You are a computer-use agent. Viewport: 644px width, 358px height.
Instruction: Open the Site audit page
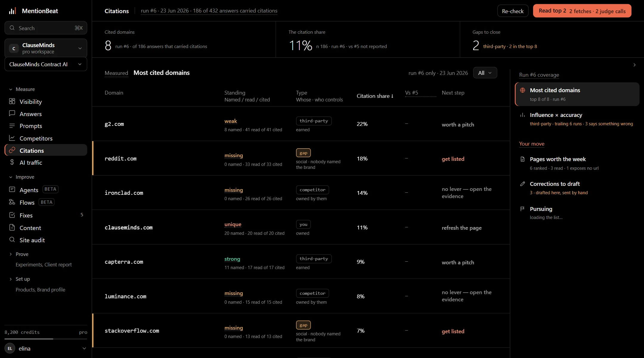click(x=46, y=240)
